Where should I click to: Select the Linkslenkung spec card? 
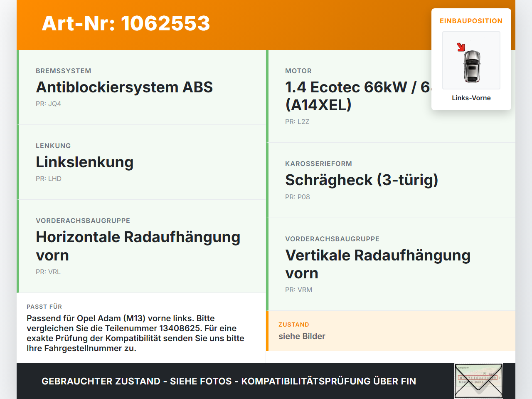[x=141, y=162]
